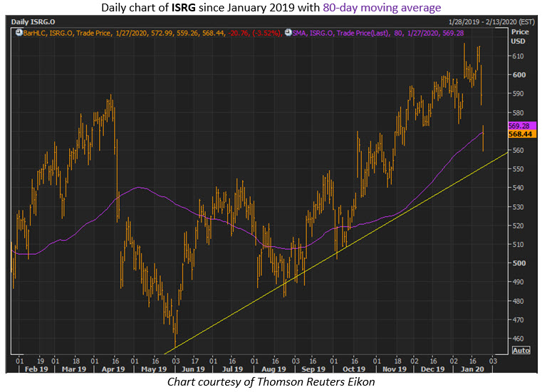The image size is (542, 392).
Task: Click the red '-20.76, (-3.52%)' change value
Action: pyautogui.click(x=255, y=33)
